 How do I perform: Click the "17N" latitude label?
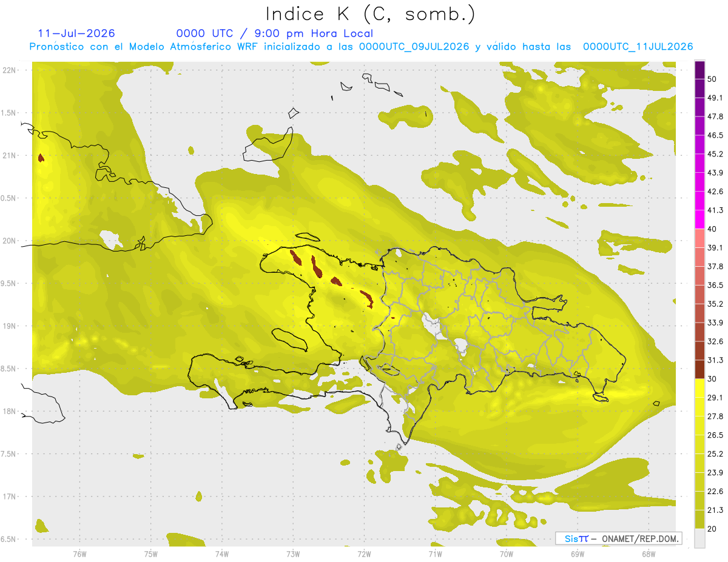pos(10,497)
